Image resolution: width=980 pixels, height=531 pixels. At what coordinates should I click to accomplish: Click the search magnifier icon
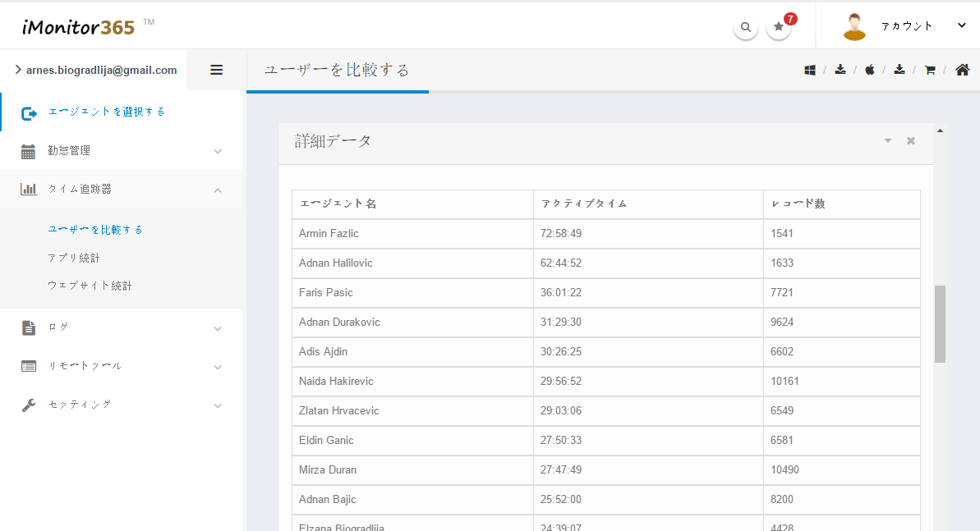(745, 27)
